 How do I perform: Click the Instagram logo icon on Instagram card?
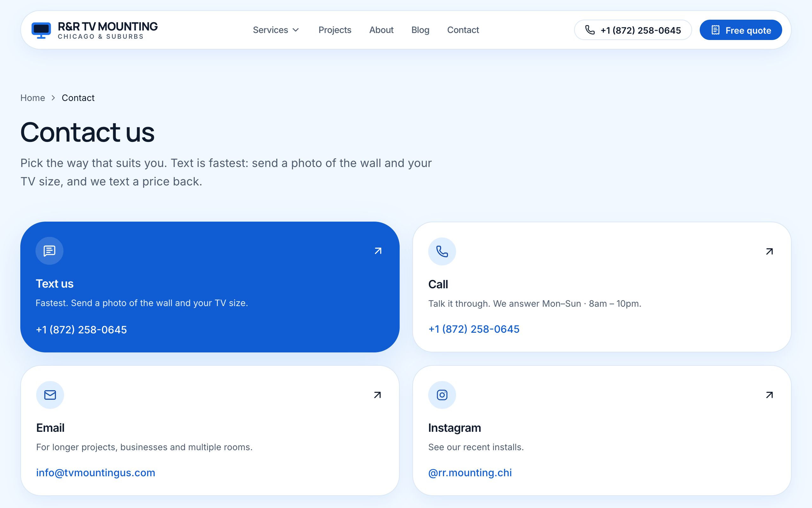point(442,395)
